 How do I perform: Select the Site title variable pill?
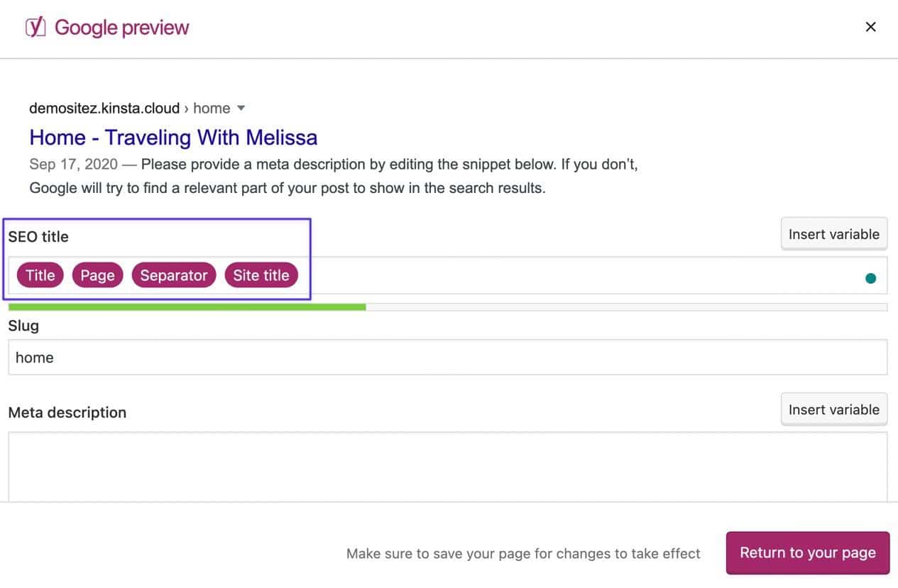(261, 275)
